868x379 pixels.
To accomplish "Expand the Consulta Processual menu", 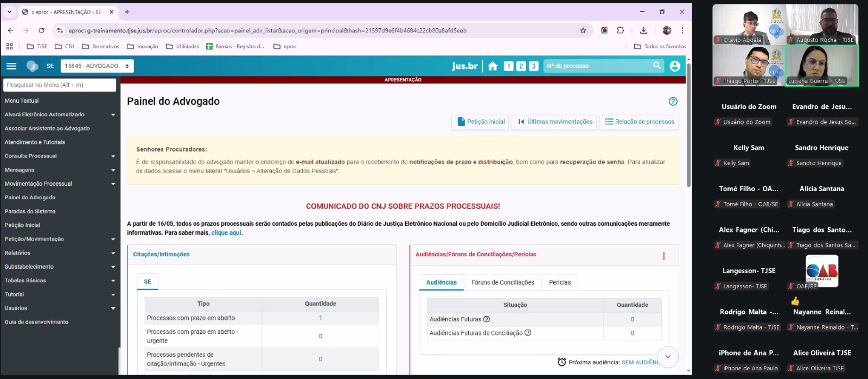I will (60, 156).
